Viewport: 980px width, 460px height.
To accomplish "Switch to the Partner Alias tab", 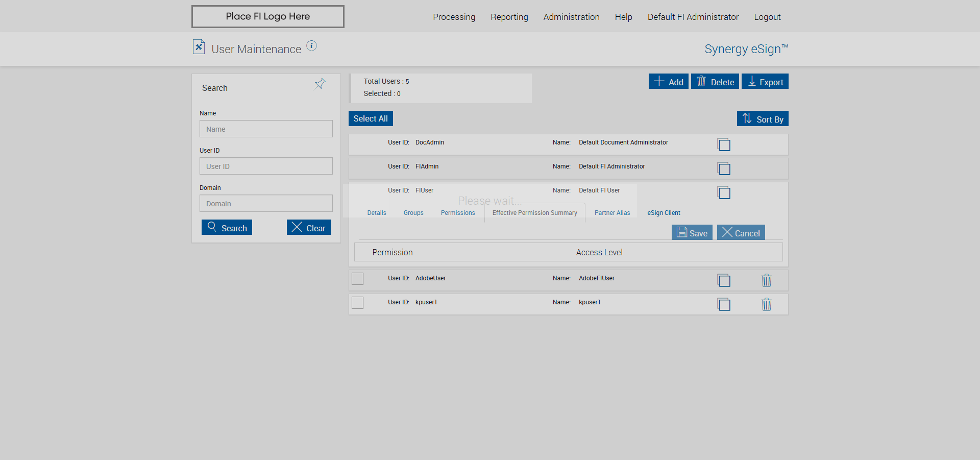I will coord(612,213).
